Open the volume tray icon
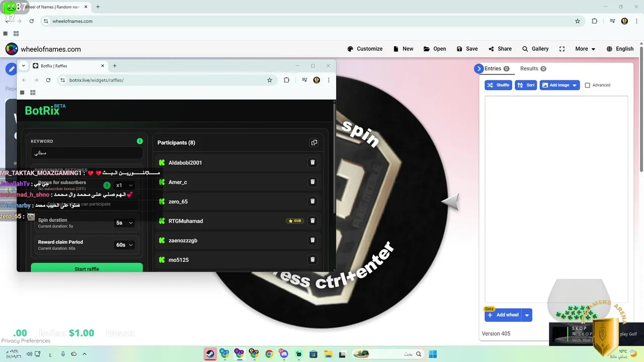 [x=30, y=354]
